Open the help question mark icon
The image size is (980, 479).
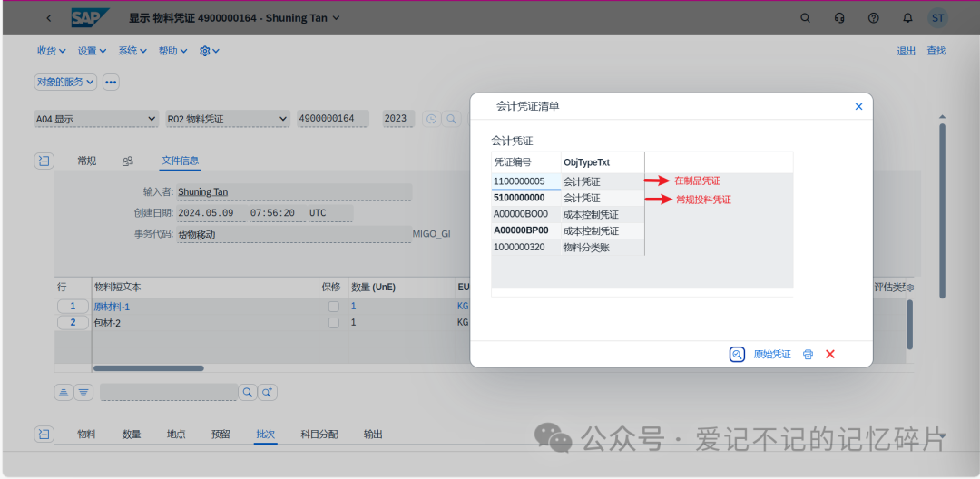874,18
